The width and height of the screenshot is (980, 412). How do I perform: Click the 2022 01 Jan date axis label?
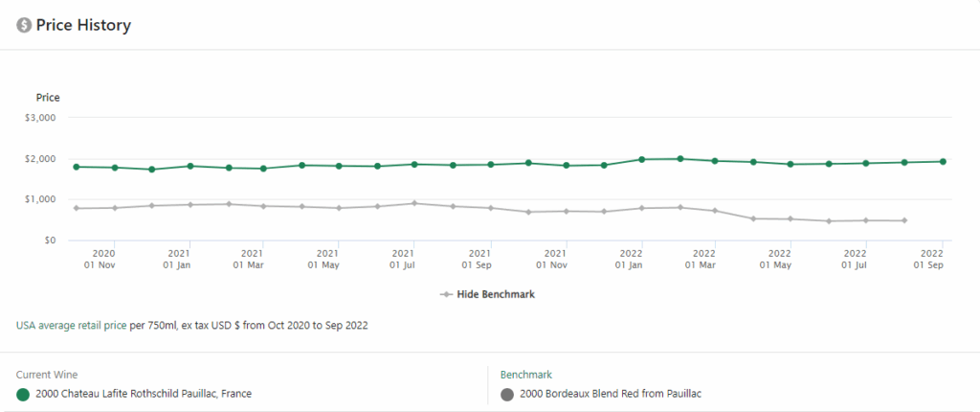(x=631, y=259)
